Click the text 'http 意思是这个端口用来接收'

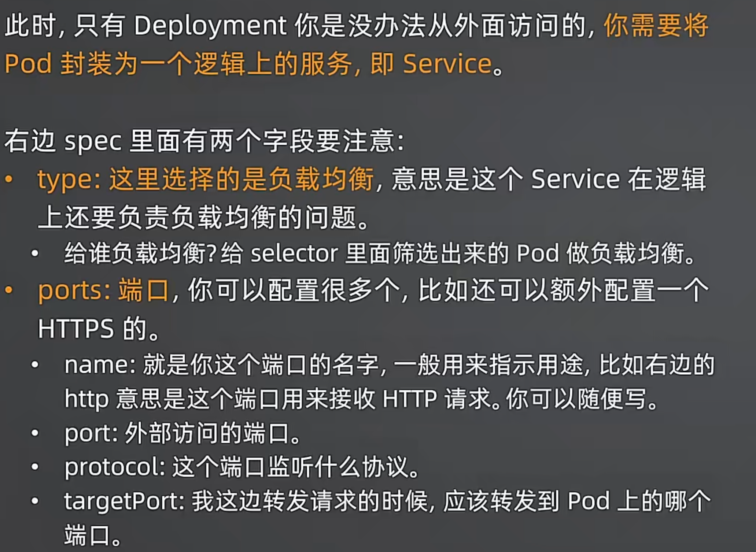[x=220, y=399]
